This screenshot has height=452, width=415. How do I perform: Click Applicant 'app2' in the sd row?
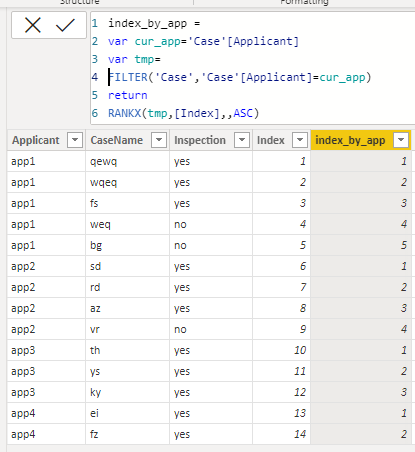click(x=46, y=266)
